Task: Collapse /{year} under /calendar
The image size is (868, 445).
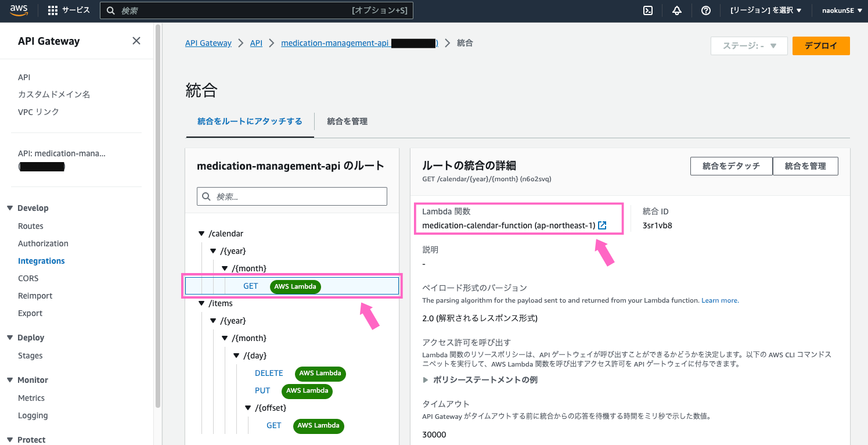Action: point(213,251)
